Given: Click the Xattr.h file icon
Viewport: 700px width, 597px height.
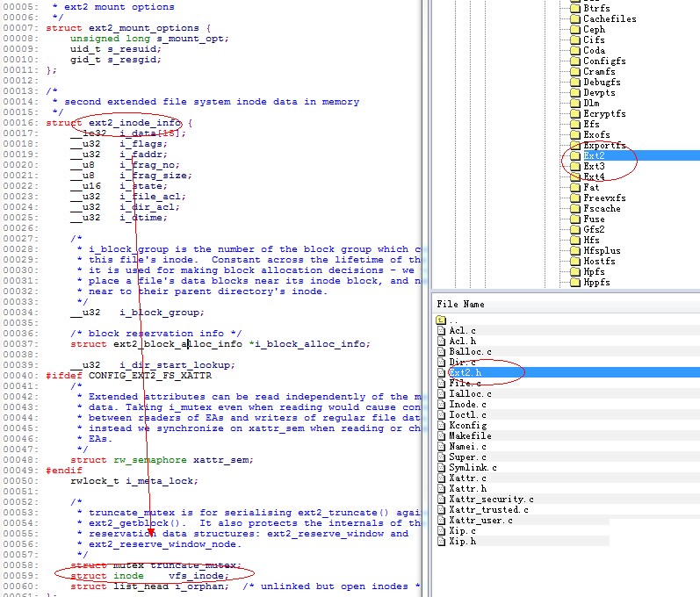Looking at the screenshot, I should tap(442, 489).
